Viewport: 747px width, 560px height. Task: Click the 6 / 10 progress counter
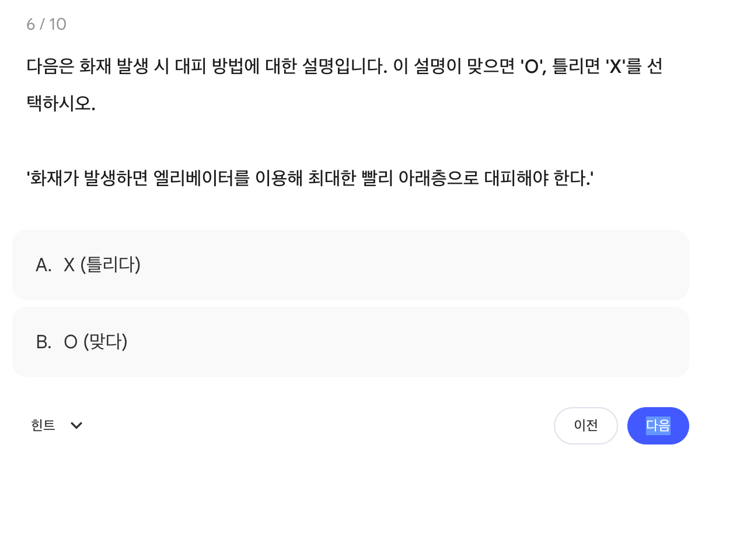pyautogui.click(x=47, y=24)
